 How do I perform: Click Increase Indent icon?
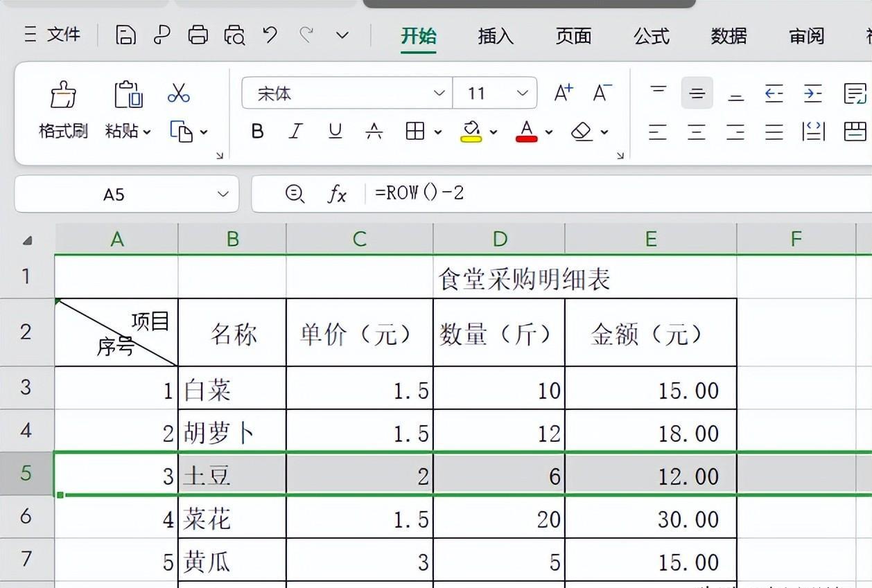pos(813,93)
